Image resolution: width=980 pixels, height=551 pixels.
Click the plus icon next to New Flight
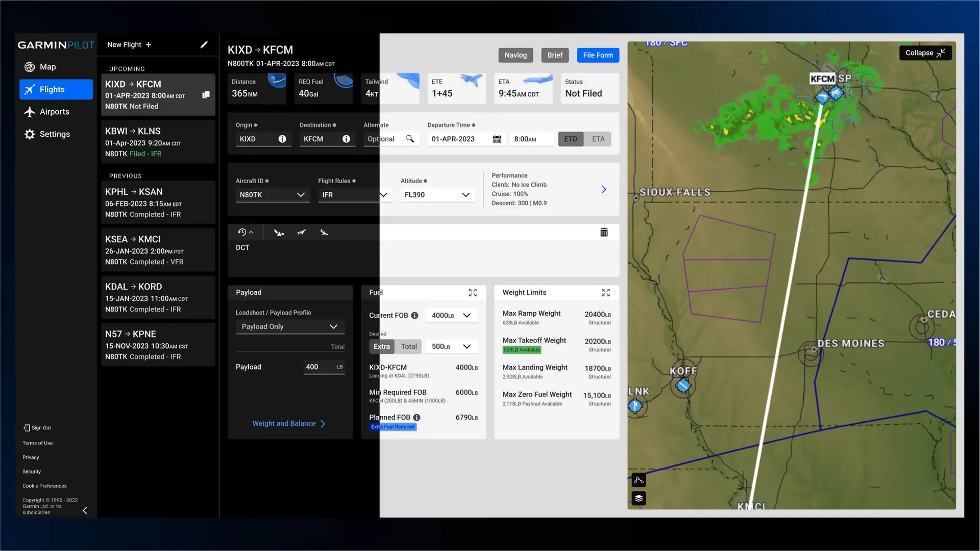(149, 45)
